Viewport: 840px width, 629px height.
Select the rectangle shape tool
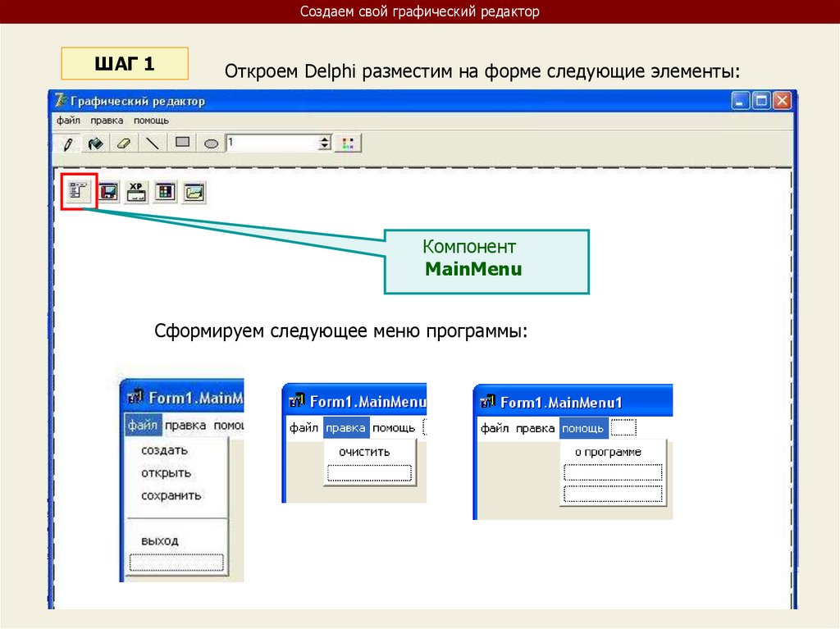pyautogui.click(x=182, y=143)
